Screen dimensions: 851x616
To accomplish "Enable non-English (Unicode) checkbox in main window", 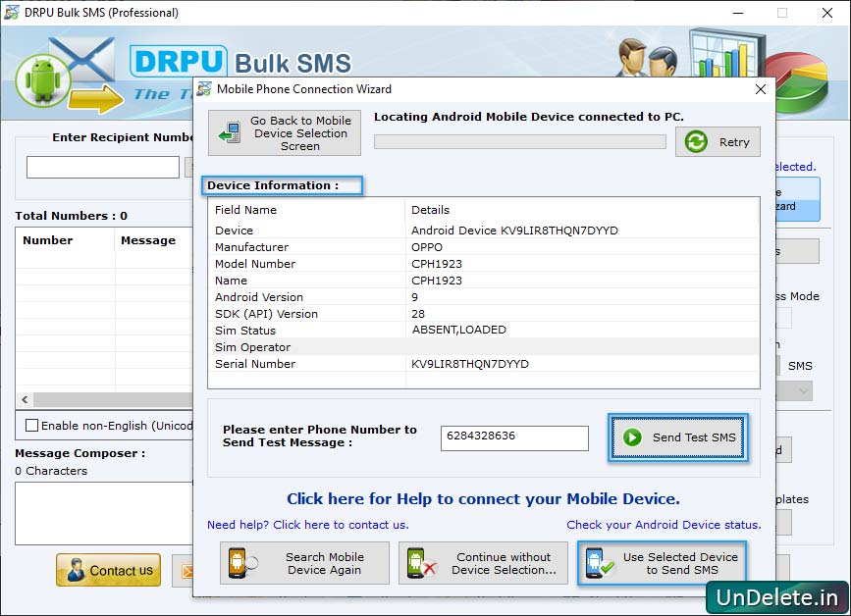I will 31,426.
